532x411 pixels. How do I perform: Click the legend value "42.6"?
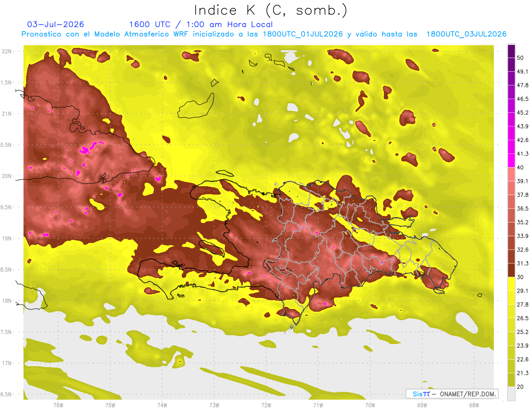click(523, 140)
